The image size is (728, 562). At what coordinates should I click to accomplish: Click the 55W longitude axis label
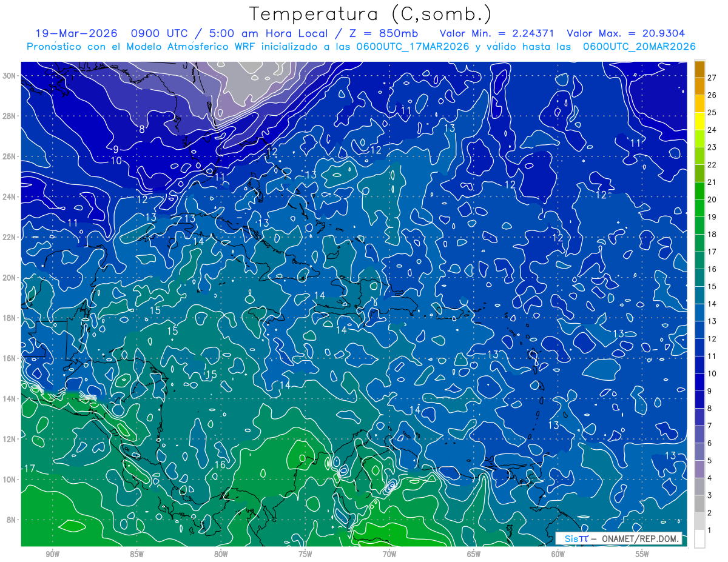click(642, 555)
